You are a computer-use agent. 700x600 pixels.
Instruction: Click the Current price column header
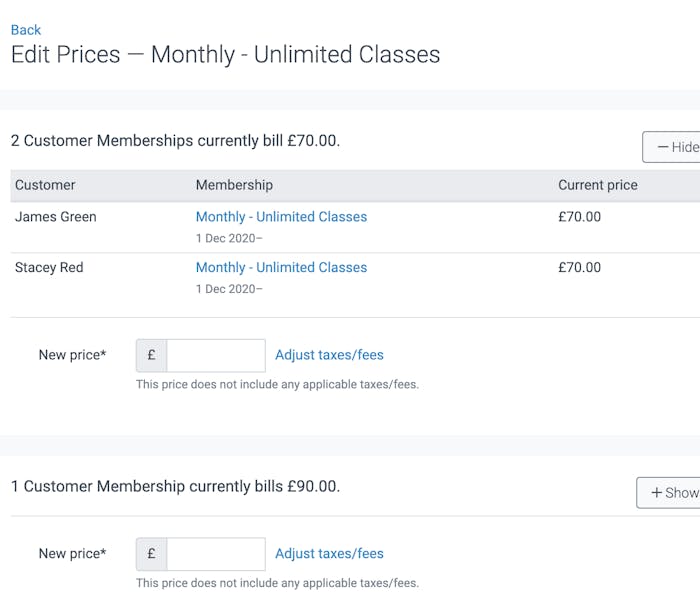click(x=597, y=185)
